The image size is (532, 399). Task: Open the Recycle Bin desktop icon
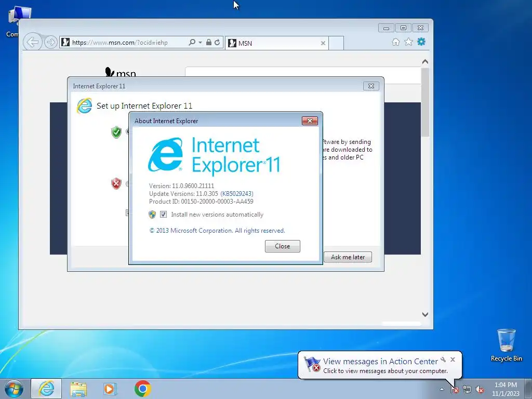[x=506, y=345]
